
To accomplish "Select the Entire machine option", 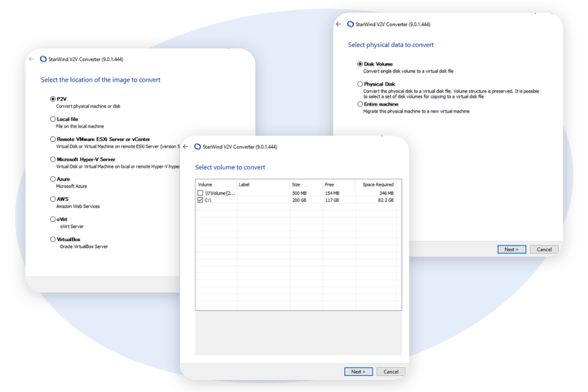I will pos(360,104).
